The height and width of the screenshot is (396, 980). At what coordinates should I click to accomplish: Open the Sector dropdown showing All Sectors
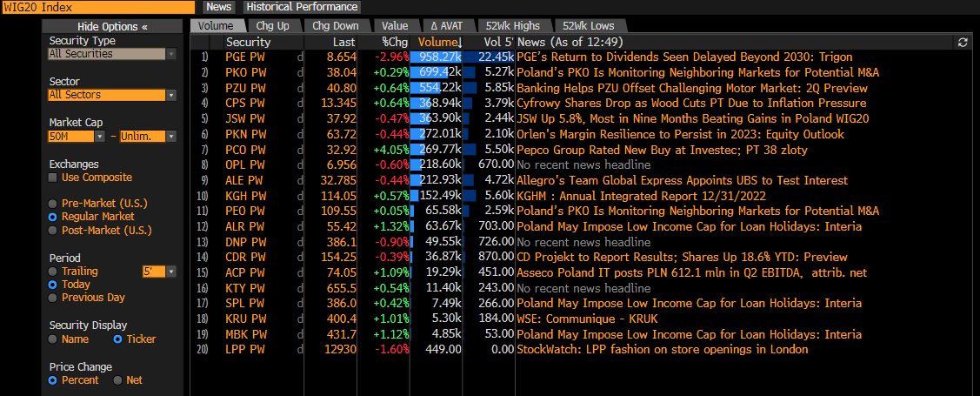pyautogui.click(x=112, y=95)
